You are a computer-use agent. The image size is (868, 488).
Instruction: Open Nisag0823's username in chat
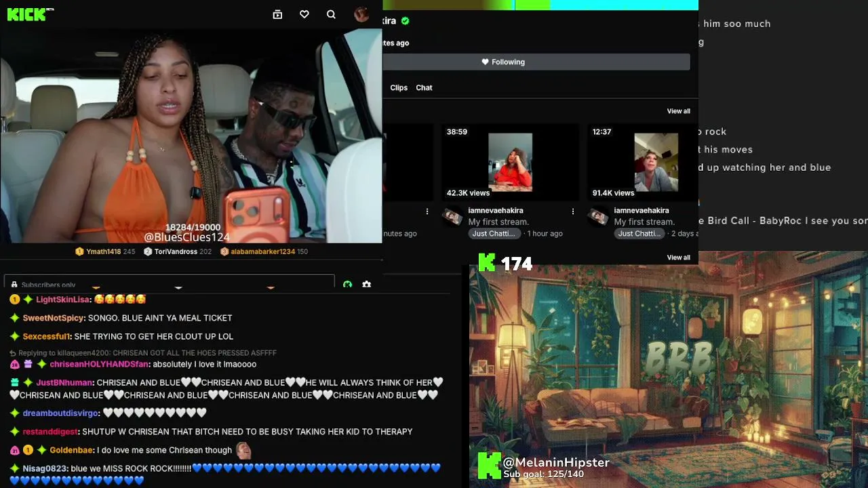point(45,468)
